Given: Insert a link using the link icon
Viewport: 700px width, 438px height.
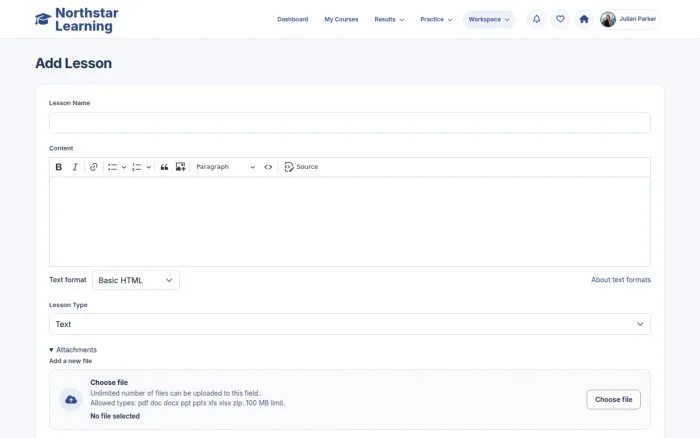Looking at the screenshot, I should pos(93,167).
